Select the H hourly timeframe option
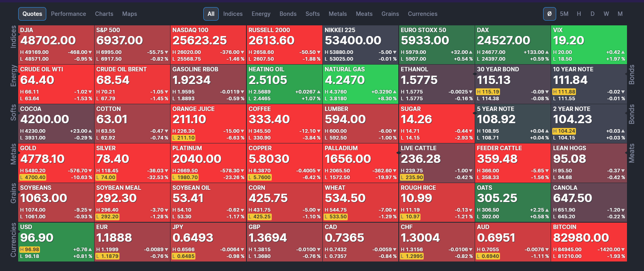This screenshot has height=271, width=644. pos(579,14)
